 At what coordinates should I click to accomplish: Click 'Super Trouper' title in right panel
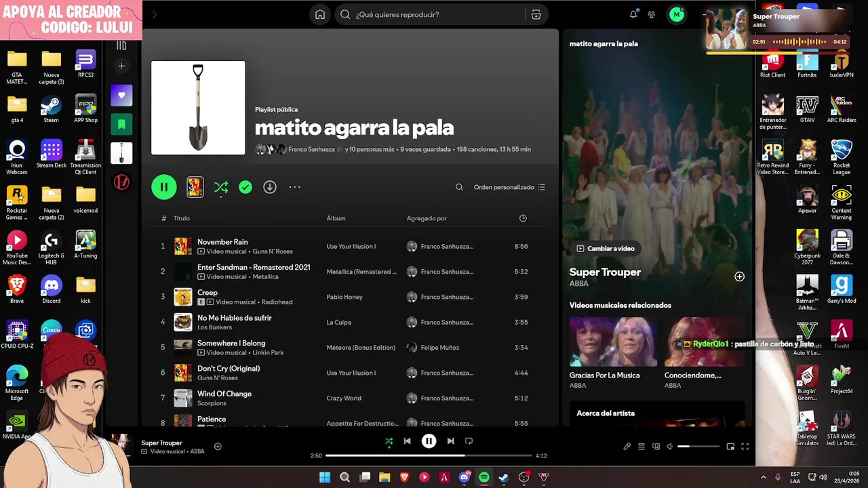[605, 272]
